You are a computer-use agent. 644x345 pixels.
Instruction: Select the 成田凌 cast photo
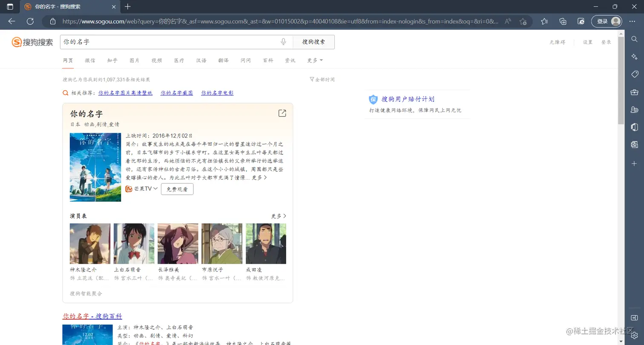(x=266, y=244)
